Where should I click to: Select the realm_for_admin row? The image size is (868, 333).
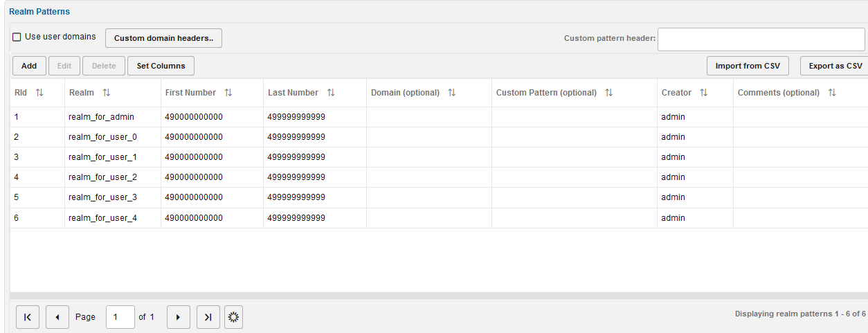[101, 117]
